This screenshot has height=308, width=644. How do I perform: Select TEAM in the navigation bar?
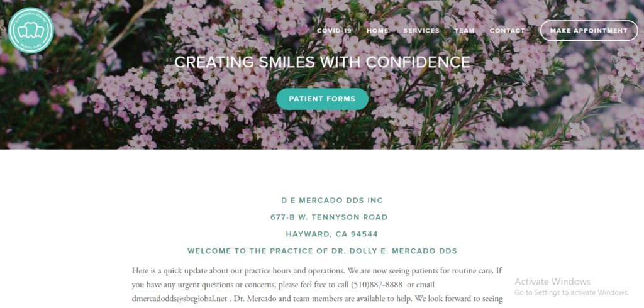point(465,31)
